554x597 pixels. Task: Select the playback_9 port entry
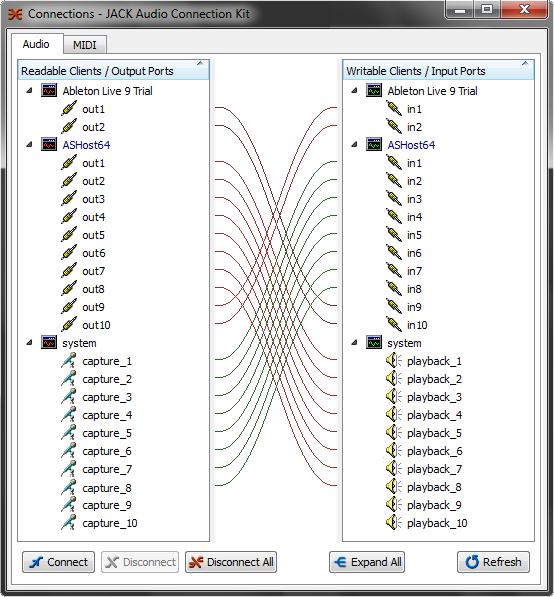(x=434, y=505)
